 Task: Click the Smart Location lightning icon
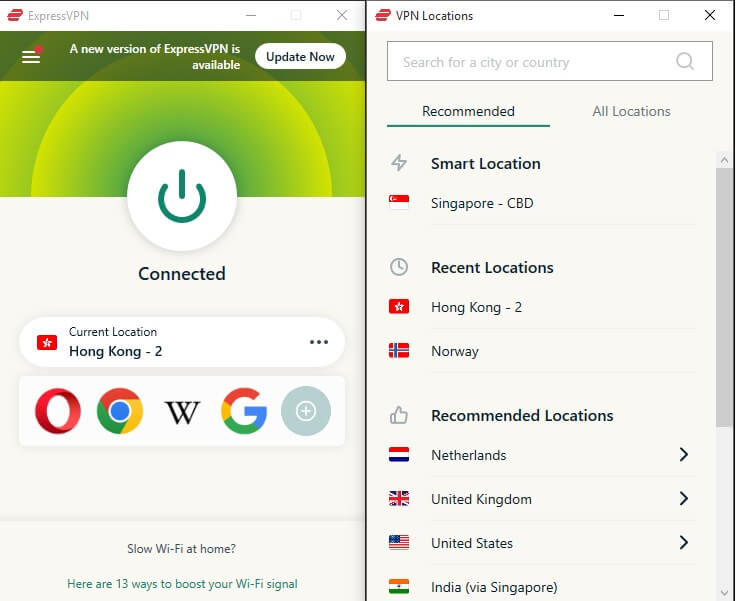pyautogui.click(x=399, y=163)
